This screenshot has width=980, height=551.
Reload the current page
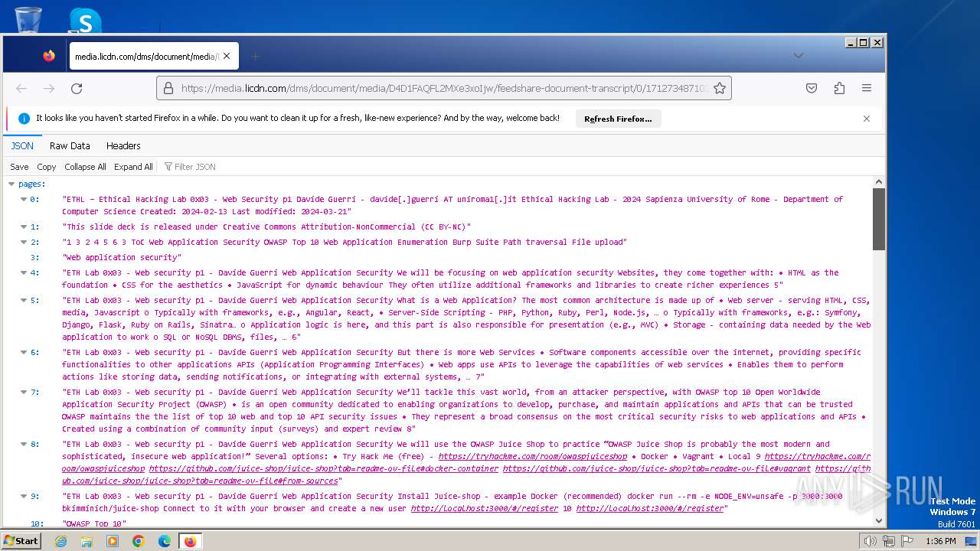pyautogui.click(x=77, y=89)
